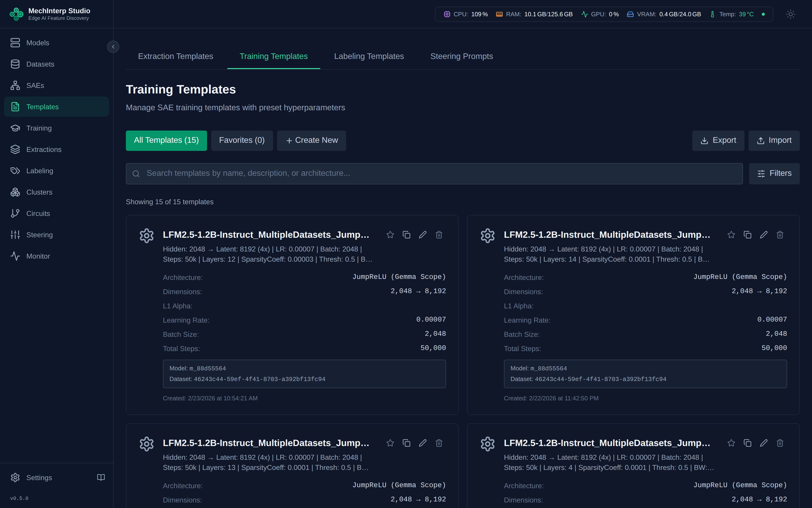Click the MechInterp Studio logo

(x=16, y=14)
